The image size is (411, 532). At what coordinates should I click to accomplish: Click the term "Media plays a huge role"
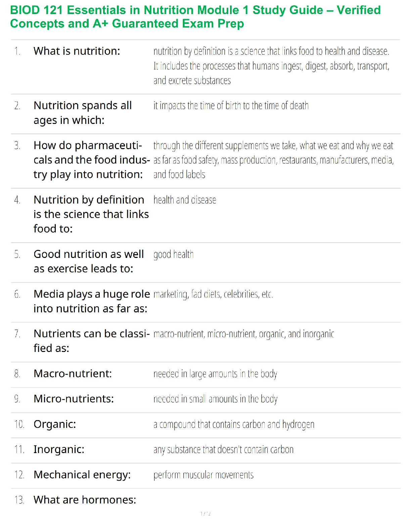[x=91, y=301]
